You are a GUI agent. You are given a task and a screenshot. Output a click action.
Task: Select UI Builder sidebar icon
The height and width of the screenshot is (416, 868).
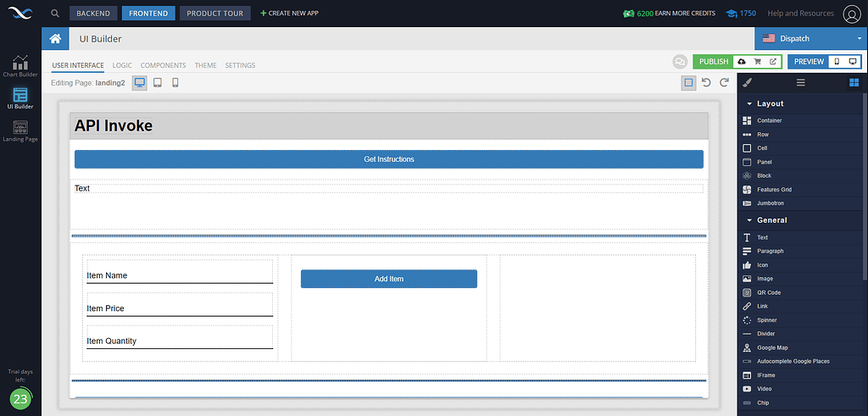pos(20,98)
